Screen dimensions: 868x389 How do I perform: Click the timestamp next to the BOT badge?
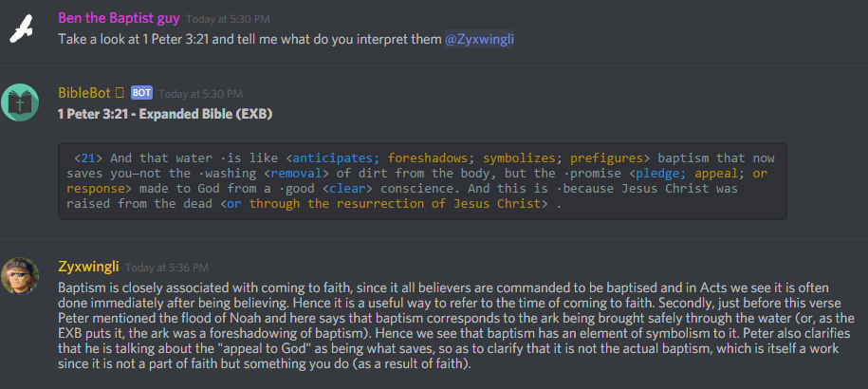[189, 94]
